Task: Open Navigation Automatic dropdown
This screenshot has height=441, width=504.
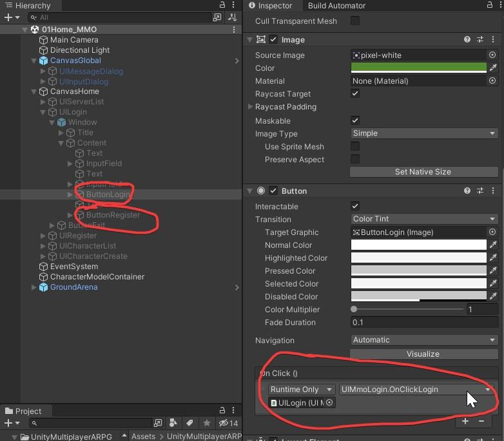Action: point(424,340)
